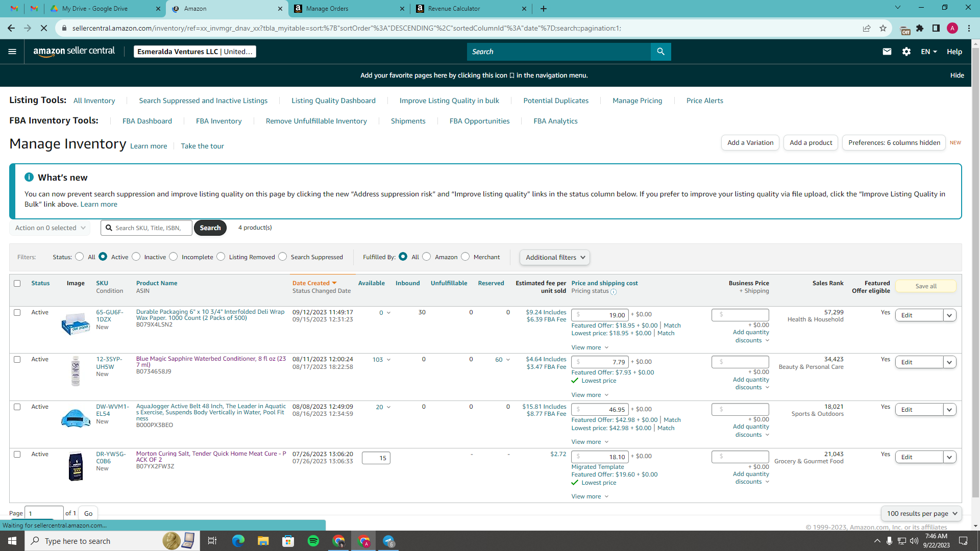Go to Shipments under FBA Inventory Tools
The width and height of the screenshot is (980, 551).
point(408,121)
